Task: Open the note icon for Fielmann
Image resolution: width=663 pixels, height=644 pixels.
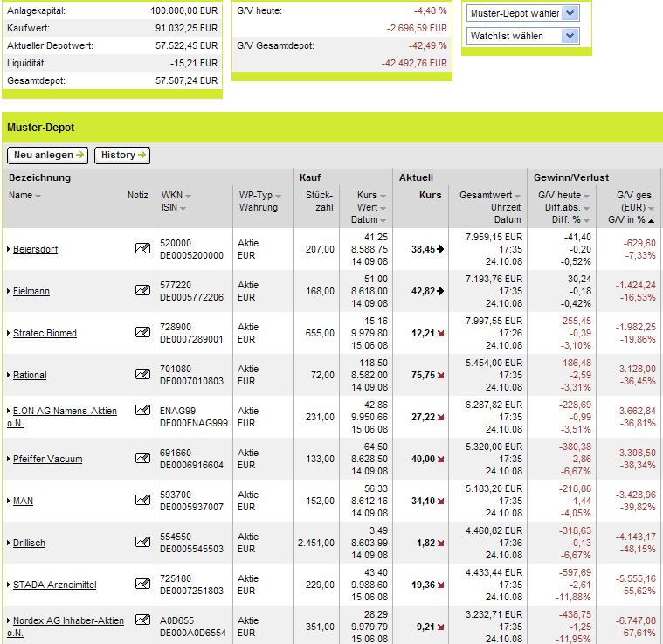Action: coord(142,291)
